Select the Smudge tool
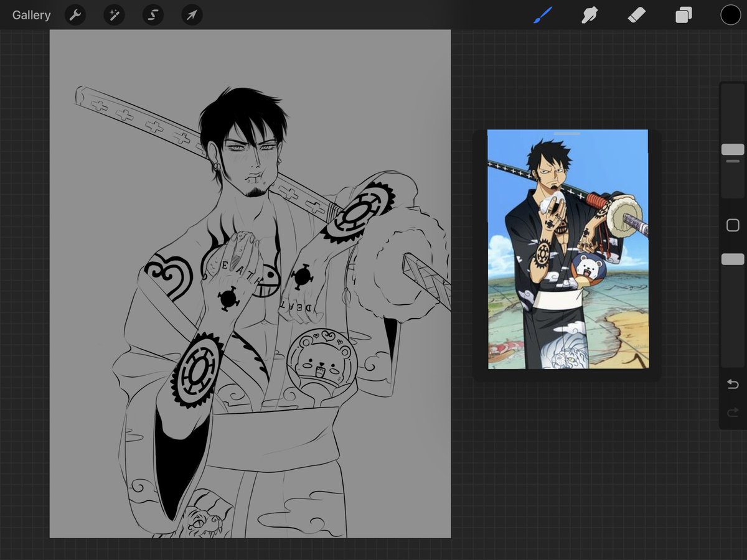 590,15
